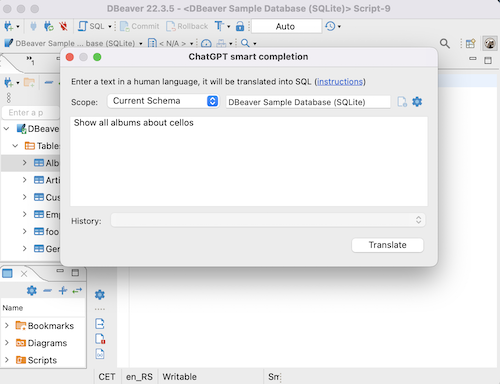Click the link-with-editor arrows icon in project panel
Screen dimensions: 500x384
tap(77, 291)
